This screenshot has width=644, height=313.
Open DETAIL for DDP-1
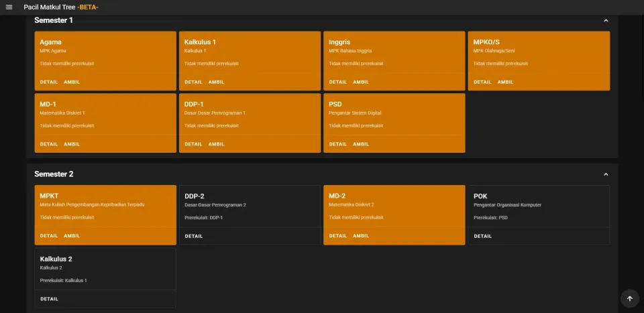pos(193,144)
